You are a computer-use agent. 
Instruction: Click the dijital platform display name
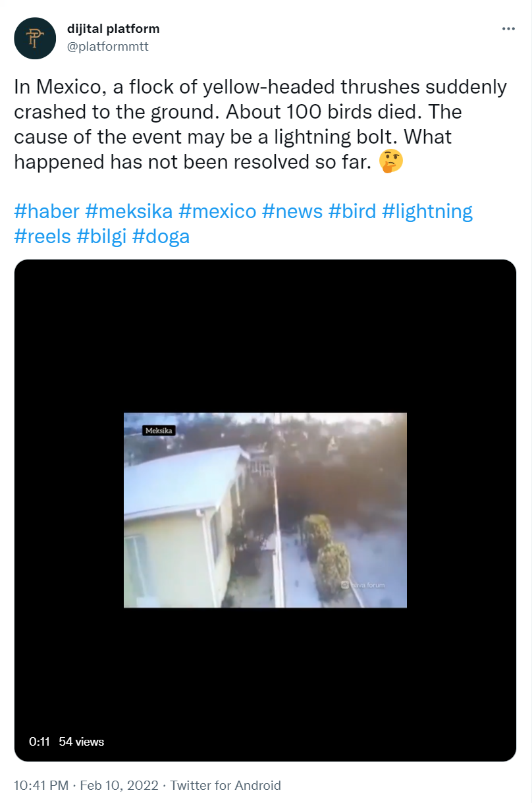[x=113, y=29]
